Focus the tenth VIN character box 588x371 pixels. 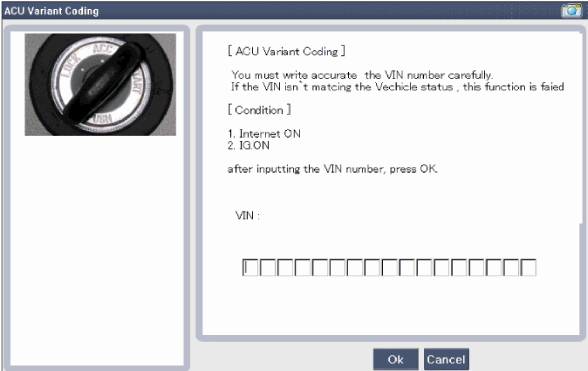[x=407, y=267]
